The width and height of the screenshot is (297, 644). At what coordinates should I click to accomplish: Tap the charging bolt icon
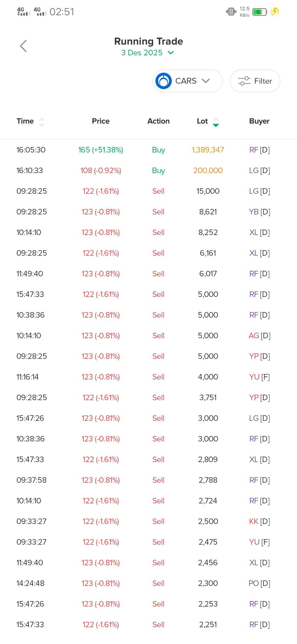coord(275,12)
